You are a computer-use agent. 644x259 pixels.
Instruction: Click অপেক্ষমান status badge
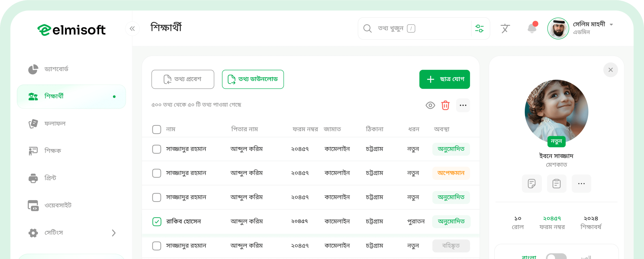pyautogui.click(x=451, y=173)
